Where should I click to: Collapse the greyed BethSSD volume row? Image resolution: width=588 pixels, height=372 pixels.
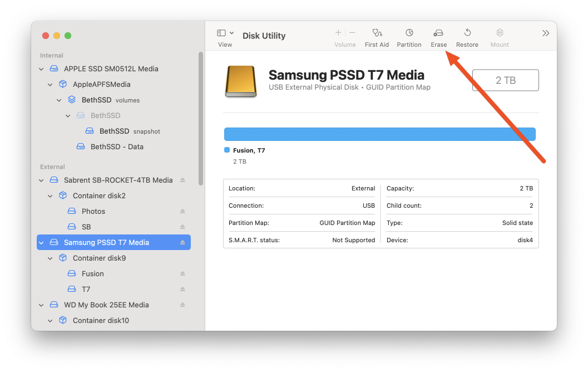coord(68,116)
